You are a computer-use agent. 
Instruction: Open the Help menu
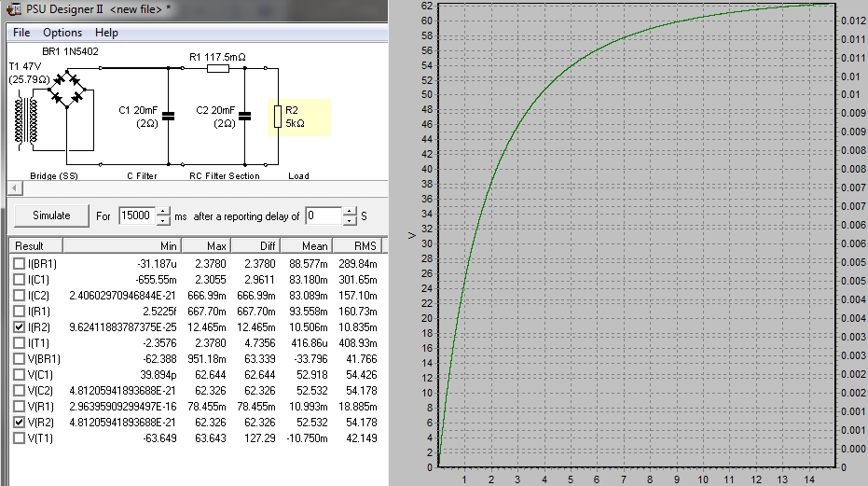point(106,33)
